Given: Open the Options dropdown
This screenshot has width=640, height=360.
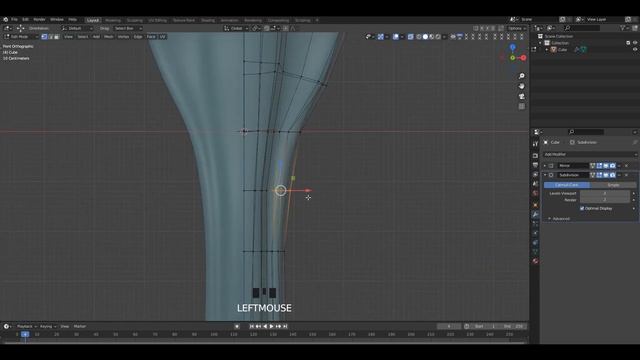Looking at the screenshot, I should point(517,28).
